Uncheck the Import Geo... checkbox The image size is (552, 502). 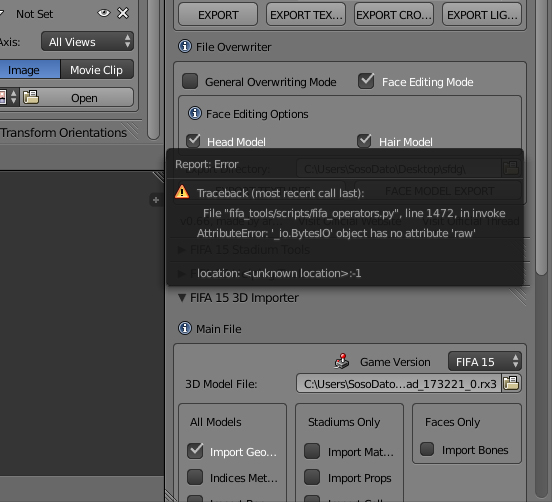(195, 451)
